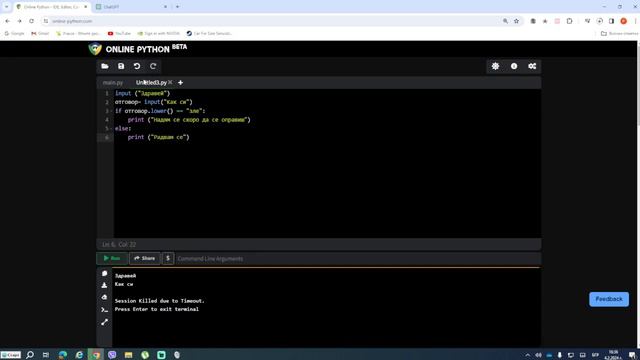Image resolution: width=640 pixels, height=360 pixels.
Task: Go forward in browser
Action: click(x=19, y=21)
